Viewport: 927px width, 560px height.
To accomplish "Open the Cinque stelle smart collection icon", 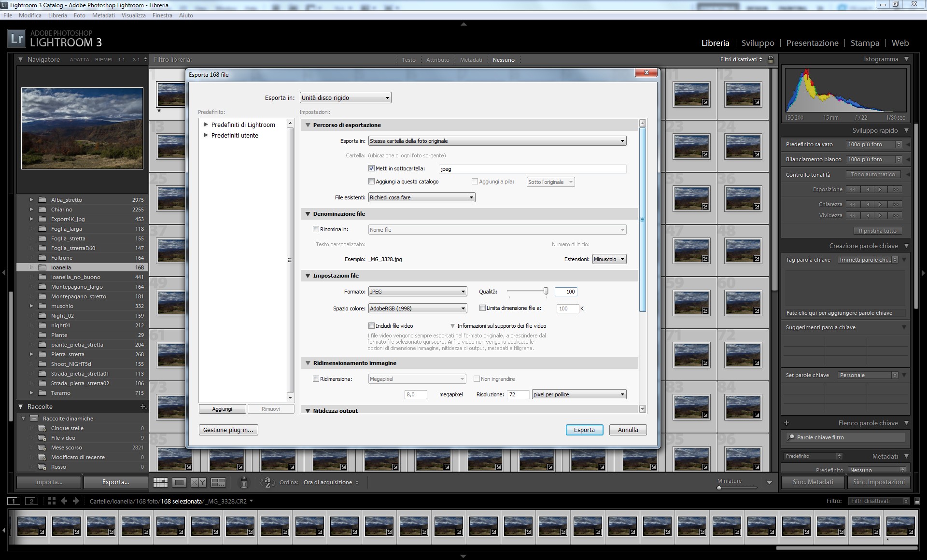I will [x=42, y=428].
